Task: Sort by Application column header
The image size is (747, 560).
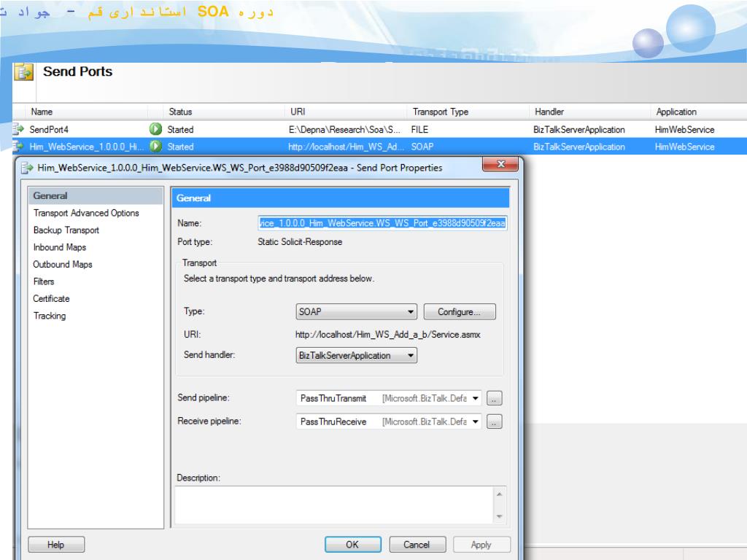Action: (699, 112)
